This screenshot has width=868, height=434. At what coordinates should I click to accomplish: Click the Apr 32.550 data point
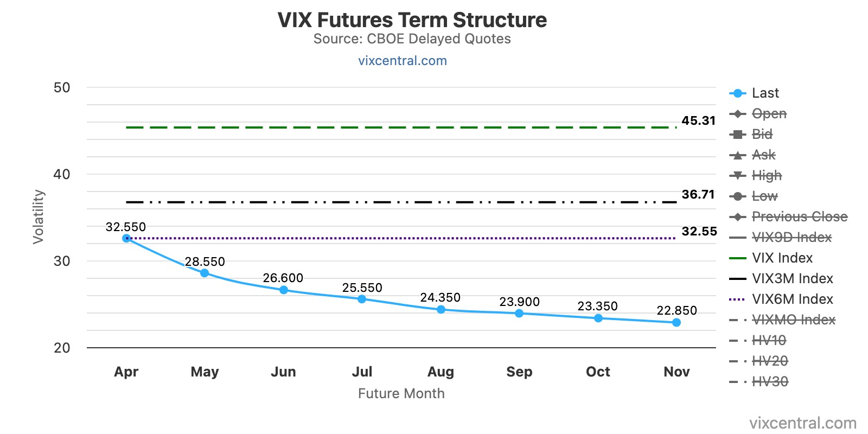pos(126,238)
